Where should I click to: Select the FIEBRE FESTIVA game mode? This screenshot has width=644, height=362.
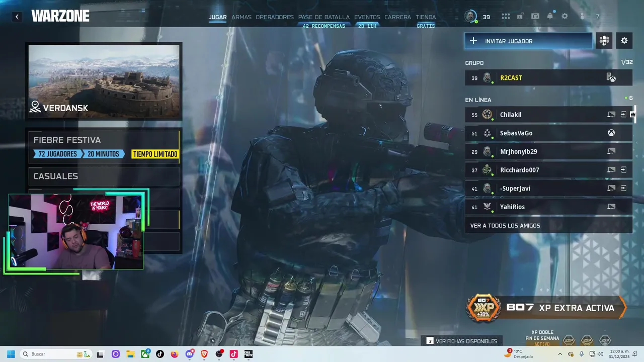click(x=104, y=146)
